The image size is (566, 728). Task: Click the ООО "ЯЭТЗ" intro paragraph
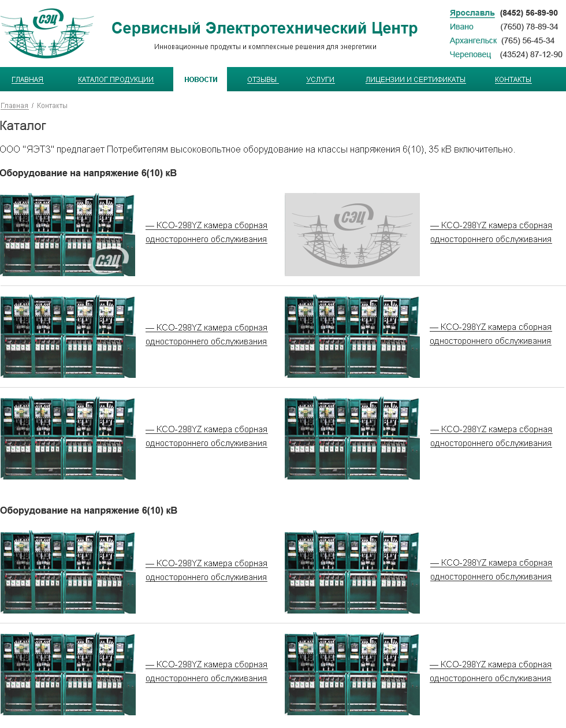click(x=258, y=150)
